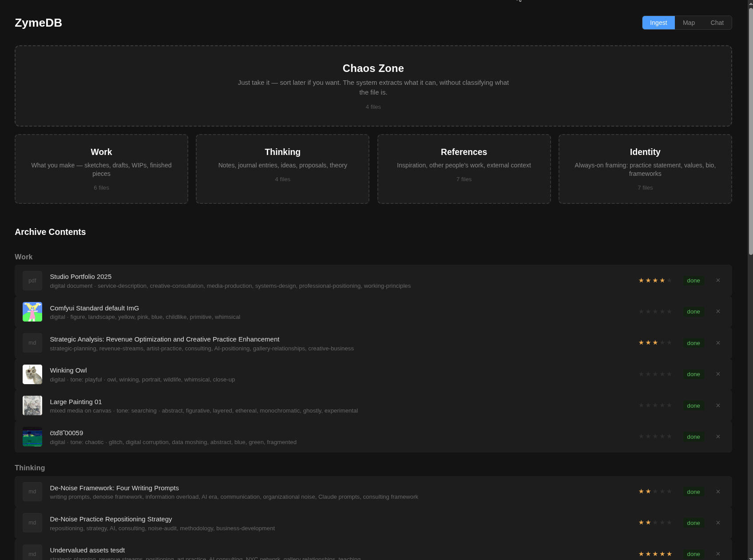Viewport: 753px width, 560px height.
Task: Click done badge on ctd8 00059 row
Action: coord(693,437)
